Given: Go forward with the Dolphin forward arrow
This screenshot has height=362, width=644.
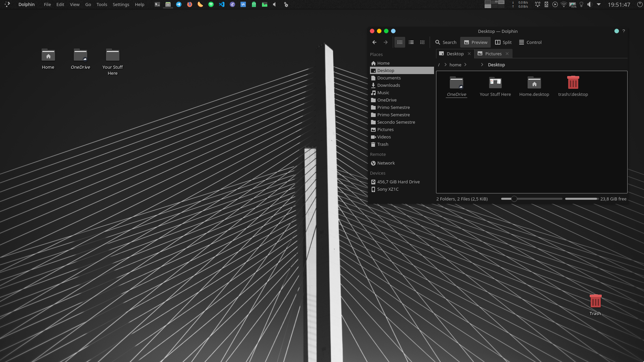Looking at the screenshot, I should (x=386, y=42).
